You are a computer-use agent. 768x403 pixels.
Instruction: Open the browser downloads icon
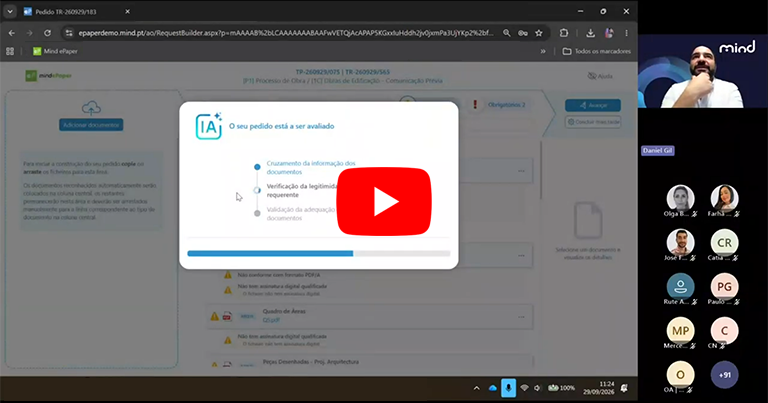pos(590,33)
